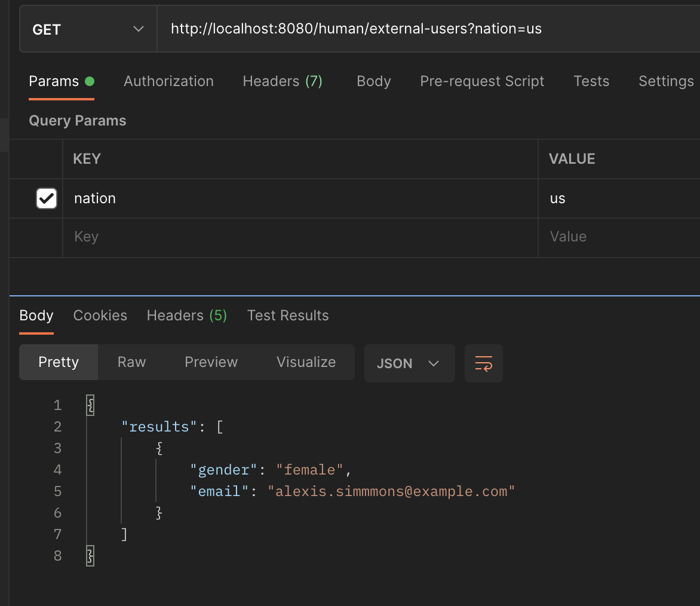Viewport: 700px width, 606px height.
Task: Open the Test Results tab
Action: [x=288, y=316]
